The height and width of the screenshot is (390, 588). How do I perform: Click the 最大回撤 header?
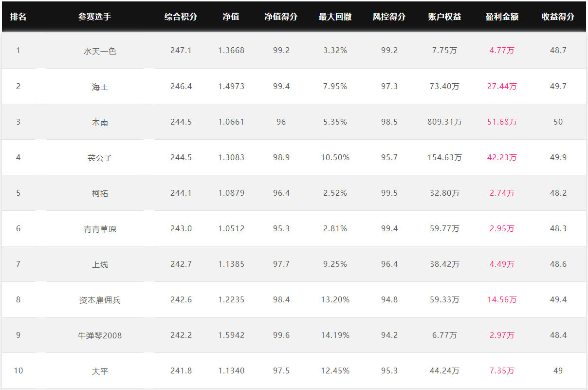335,17
